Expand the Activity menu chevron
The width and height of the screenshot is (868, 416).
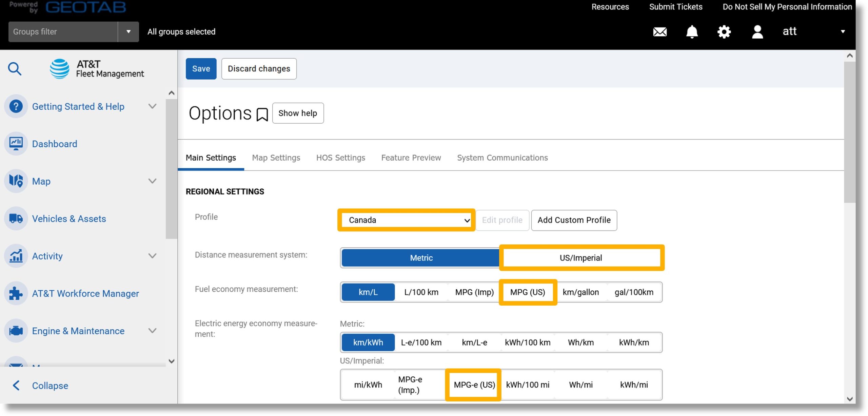pyautogui.click(x=153, y=256)
